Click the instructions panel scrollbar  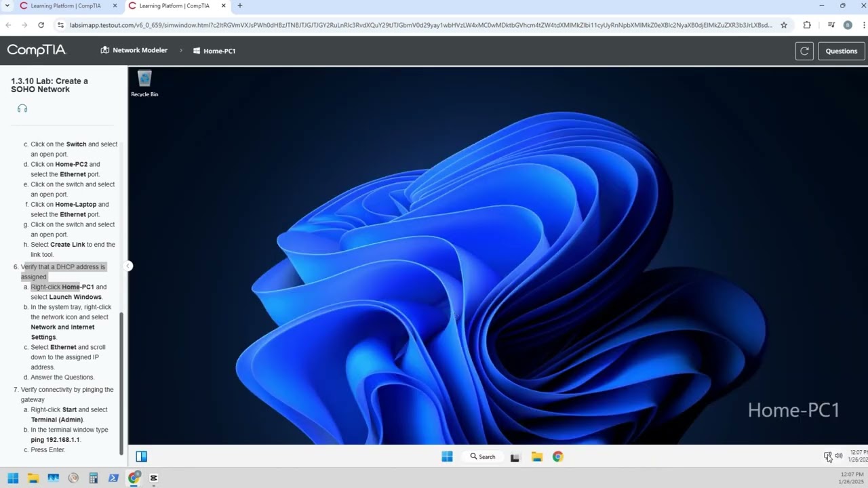(x=121, y=384)
